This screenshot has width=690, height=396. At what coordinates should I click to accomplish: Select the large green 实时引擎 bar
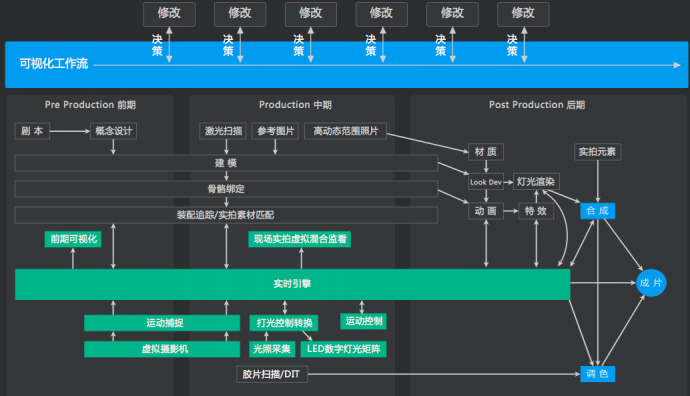click(293, 284)
